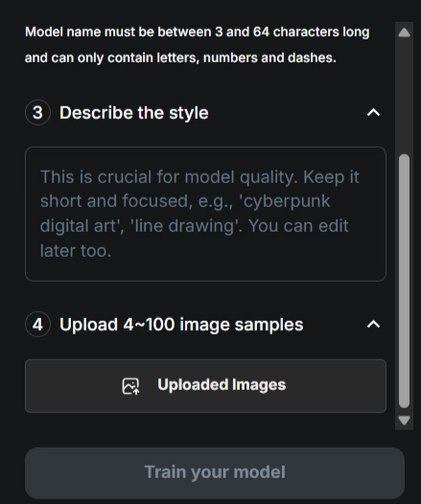Screen dimensions: 421x504
Task: Collapse the Upload 4~100 image samples section
Action: [373, 324]
